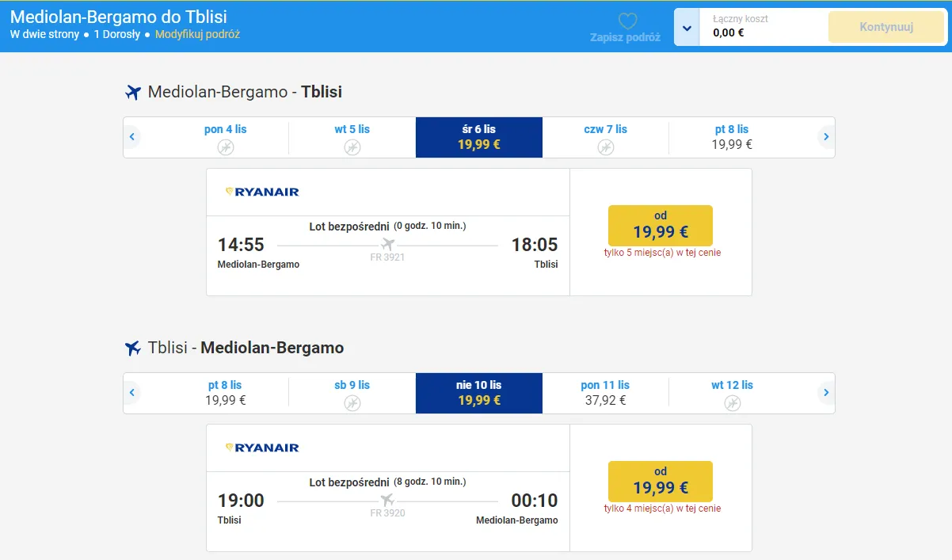Select return date wt 12 lis

(x=732, y=393)
